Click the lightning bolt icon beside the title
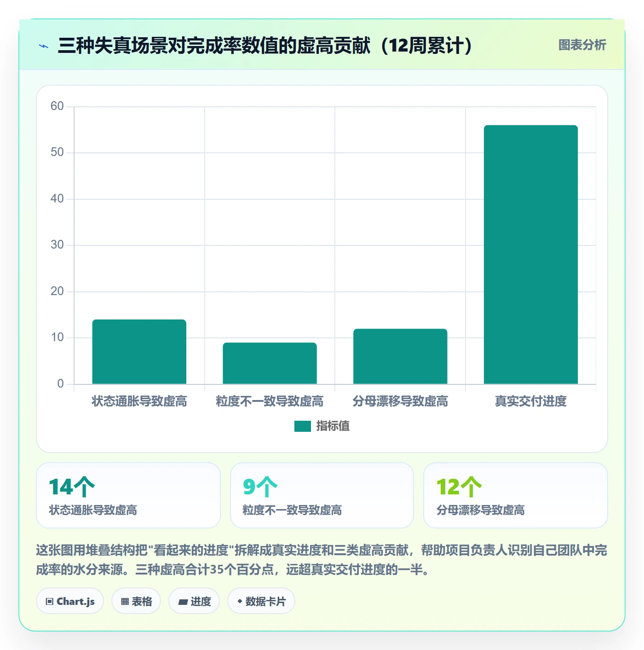The width and height of the screenshot is (644, 650). click(x=44, y=46)
